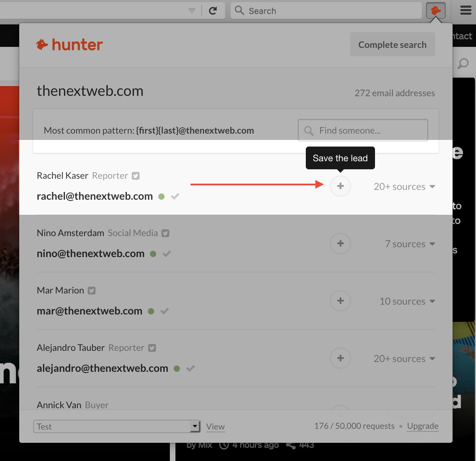Click the View list link
Viewport: 476px width, 461px height.
[215, 427]
